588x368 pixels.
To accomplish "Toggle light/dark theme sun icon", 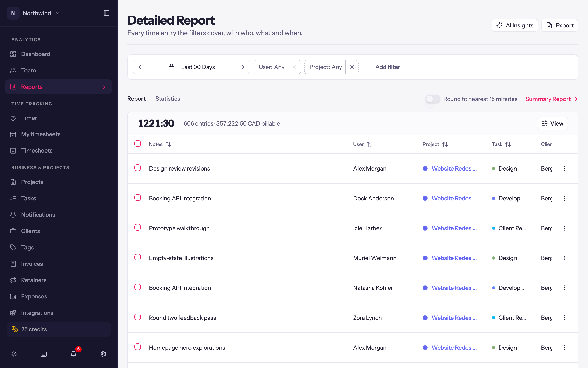I will point(14,354).
